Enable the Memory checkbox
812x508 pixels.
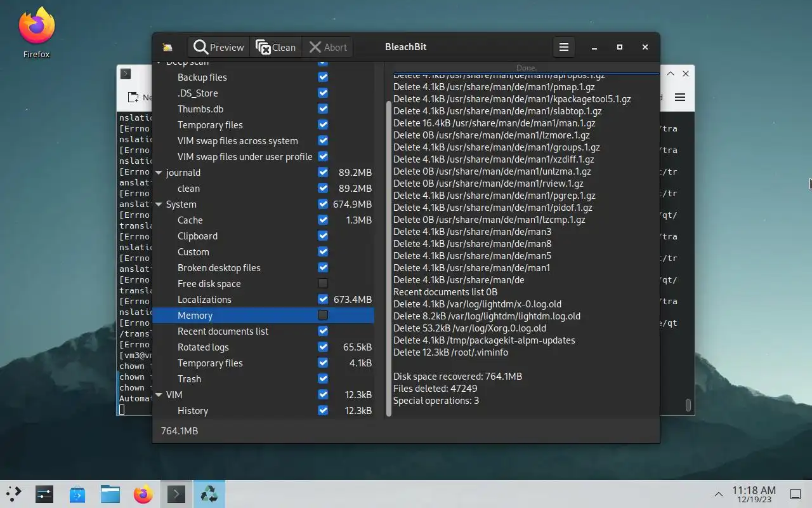[x=323, y=315]
